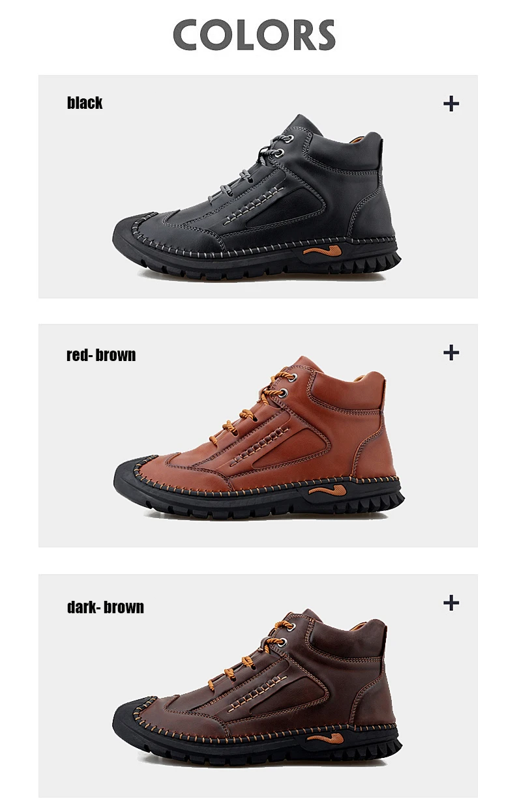Select the 'dark- brown' color label

pyautogui.click(x=106, y=607)
